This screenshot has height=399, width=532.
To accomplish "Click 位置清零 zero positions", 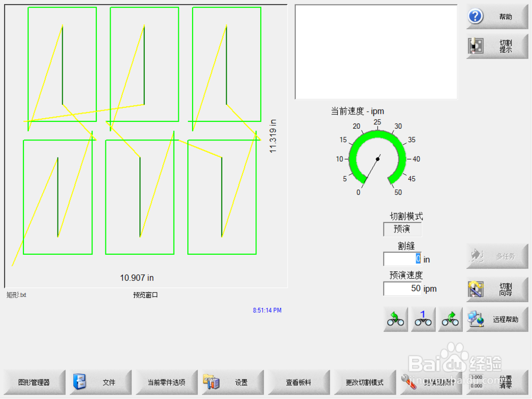I will [497, 383].
